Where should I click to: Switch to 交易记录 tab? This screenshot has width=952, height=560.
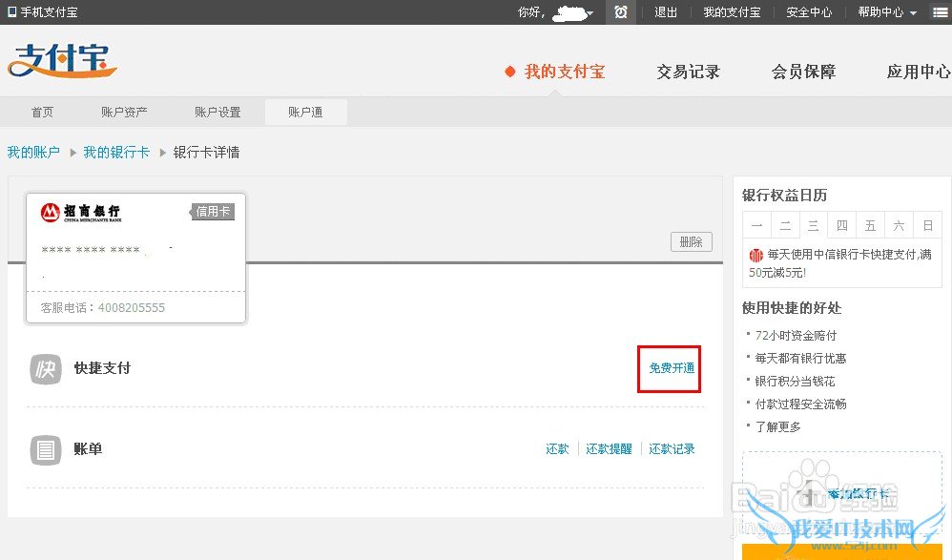pos(688,72)
